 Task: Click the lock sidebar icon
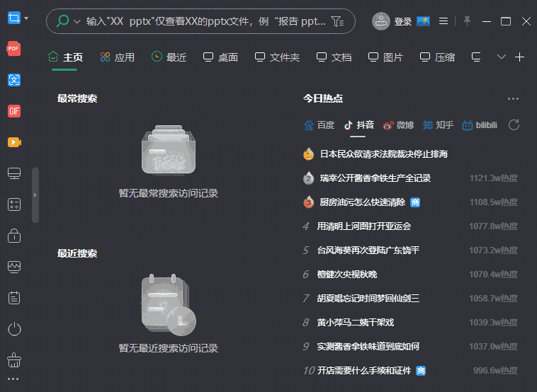(x=14, y=236)
